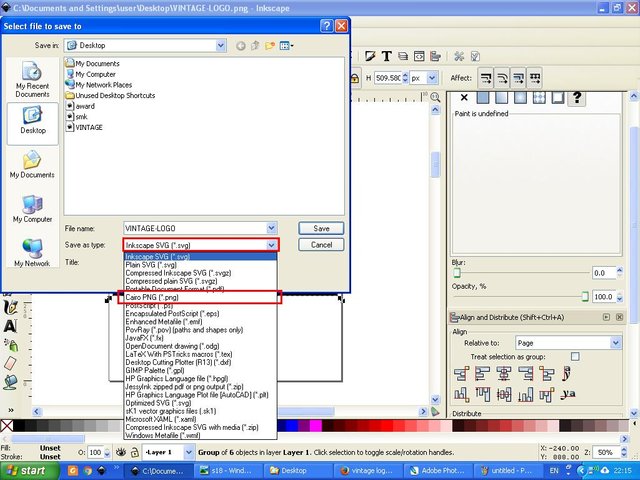Open the Layer 1 selector dropdown
Image resolution: width=640 pixels, height=480 pixels.
(x=189, y=452)
